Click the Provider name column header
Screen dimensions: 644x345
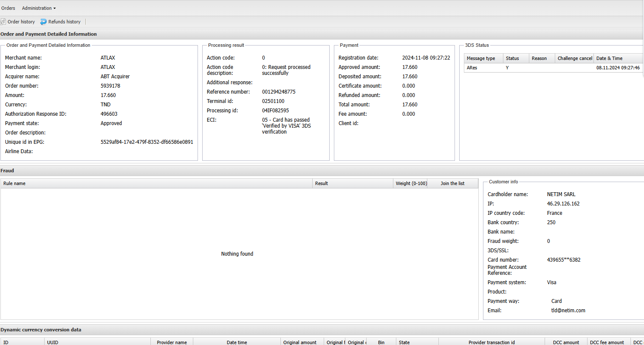[x=172, y=342]
